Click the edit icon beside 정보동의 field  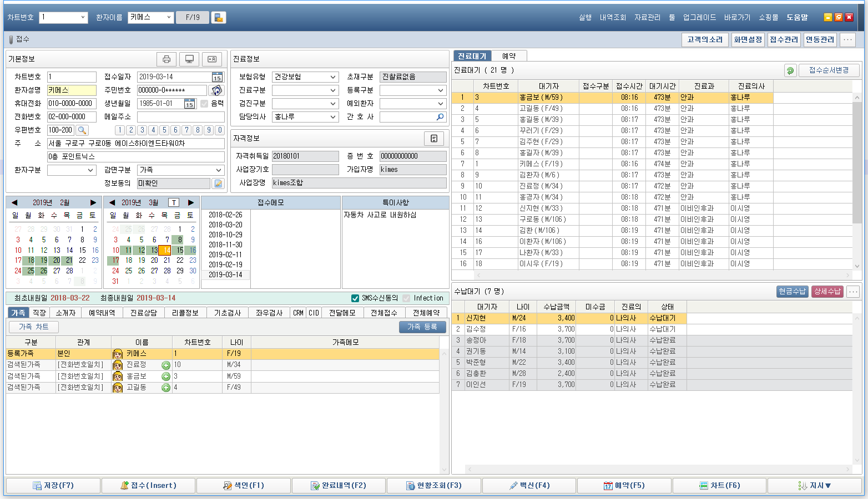coord(218,184)
